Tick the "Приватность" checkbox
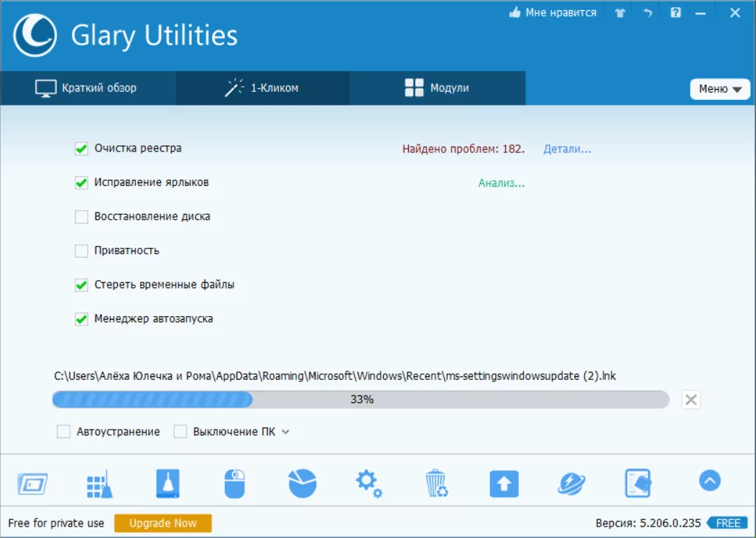This screenshot has width=756, height=538. (81, 251)
